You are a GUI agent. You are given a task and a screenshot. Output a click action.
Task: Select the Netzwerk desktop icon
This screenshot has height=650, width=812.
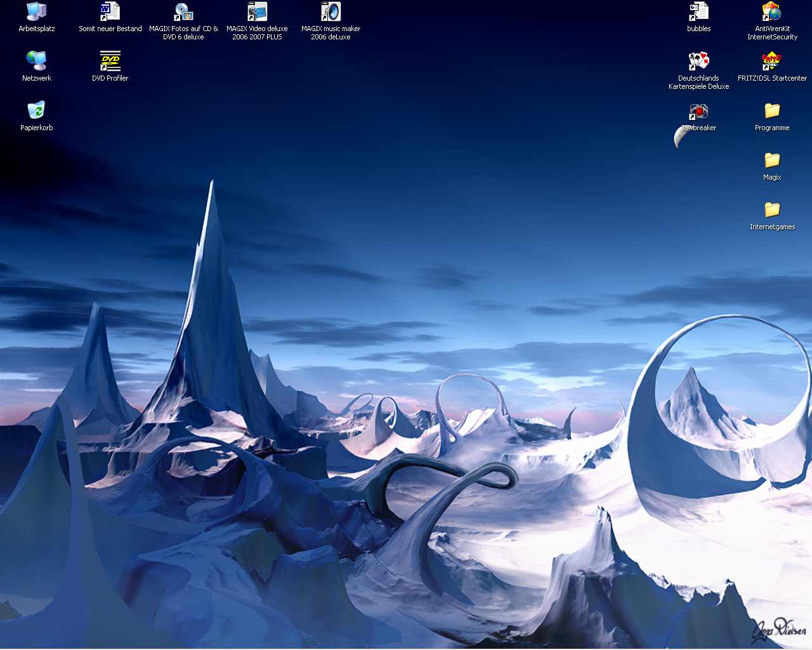click(36, 61)
